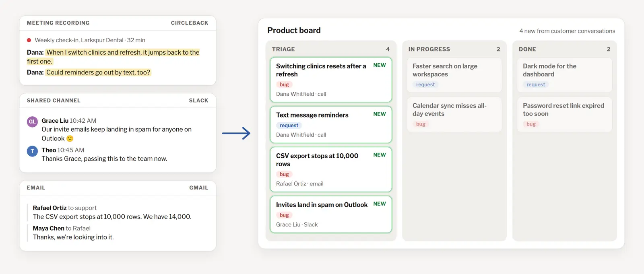644x274 pixels.
Task: Click the bug tag on CSV export card
Action: (x=284, y=174)
